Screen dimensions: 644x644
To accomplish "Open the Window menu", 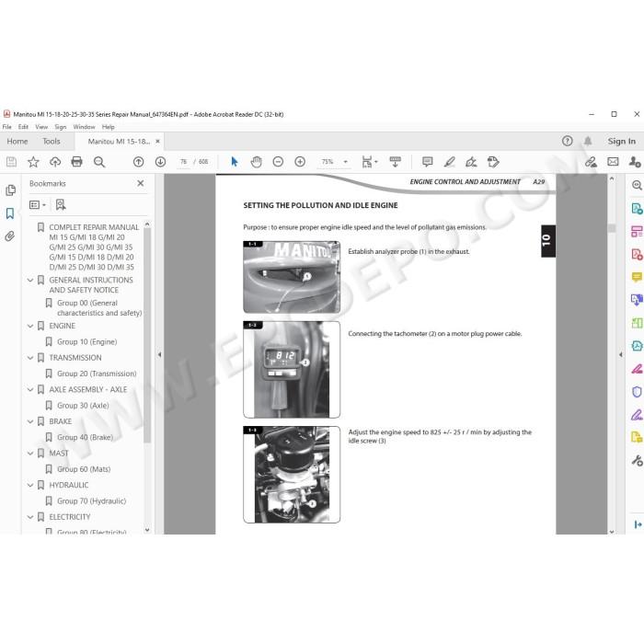I will (84, 127).
